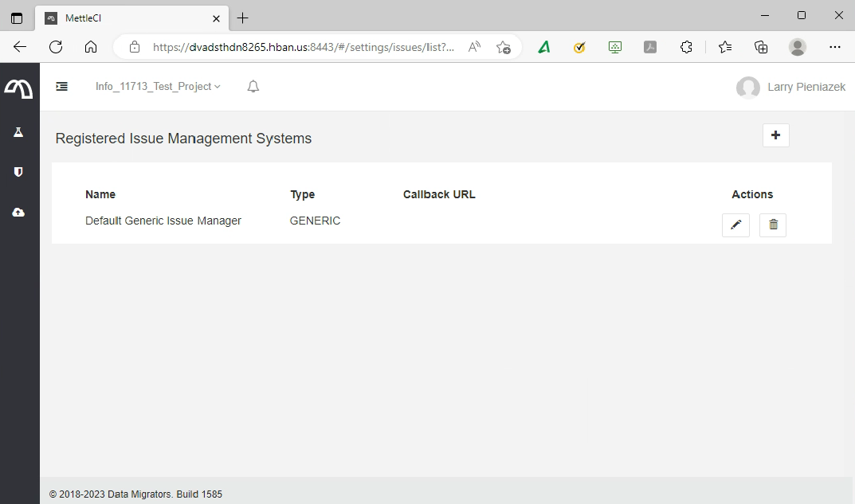
Task: Click the browser address bar
Action: [x=303, y=47]
